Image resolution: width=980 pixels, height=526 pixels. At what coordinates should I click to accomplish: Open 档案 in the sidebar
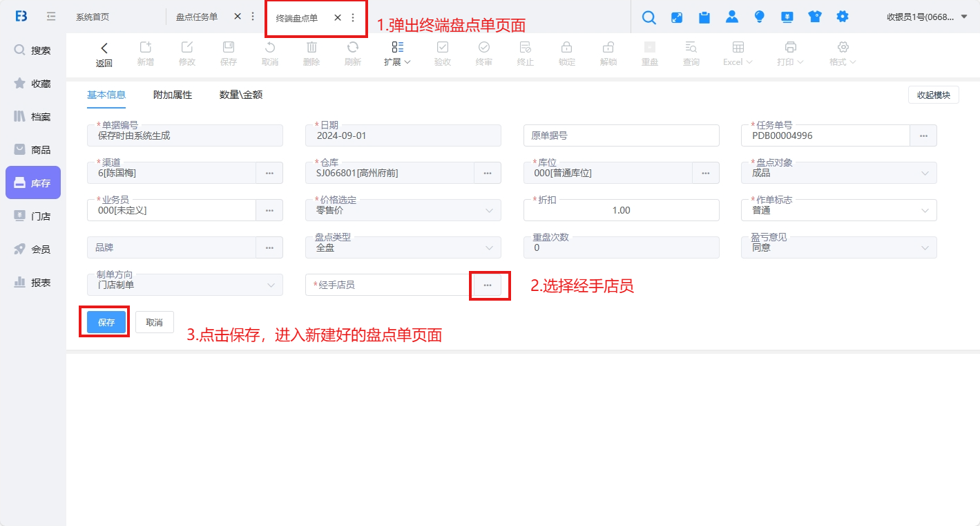33,117
